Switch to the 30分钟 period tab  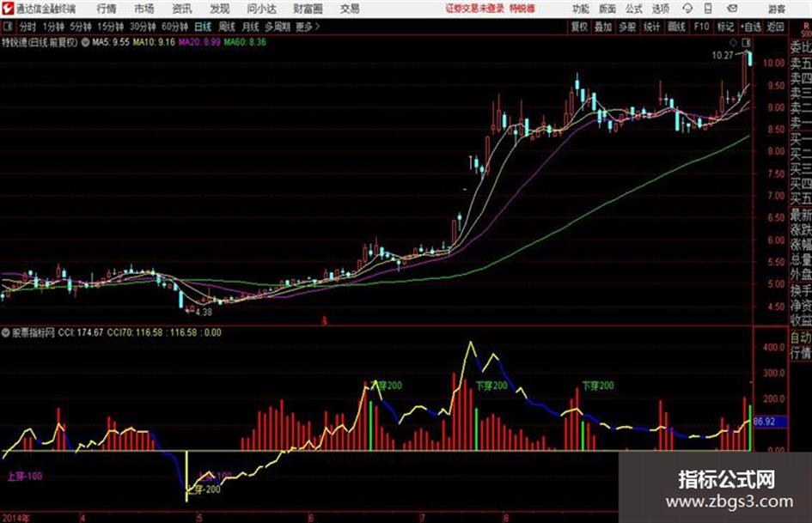pyautogui.click(x=143, y=27)
